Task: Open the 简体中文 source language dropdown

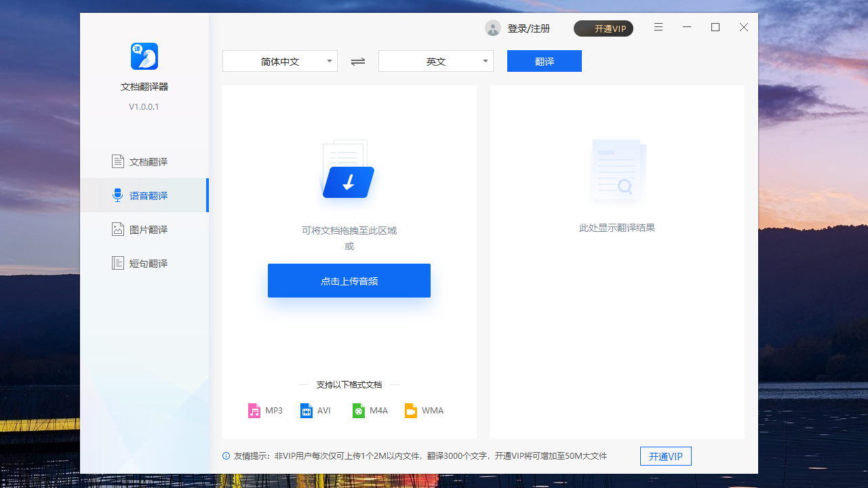Action: 279,61
